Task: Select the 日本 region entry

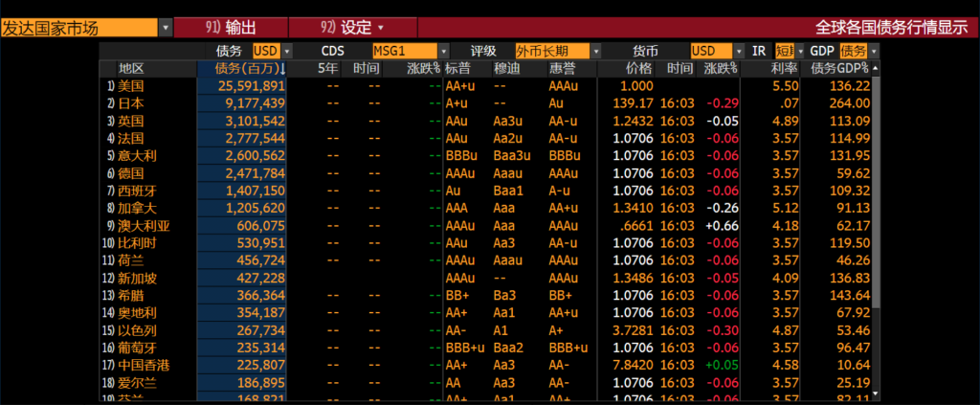Action: [130, 103]
